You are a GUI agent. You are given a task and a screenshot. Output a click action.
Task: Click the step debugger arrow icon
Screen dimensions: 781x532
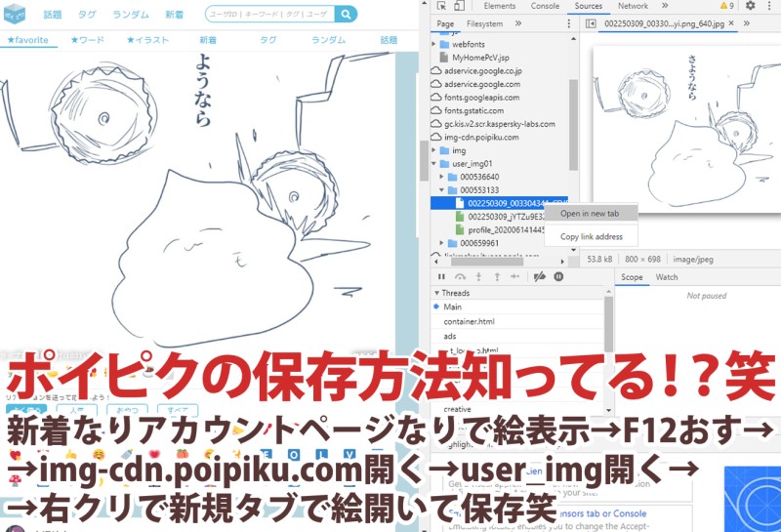[515, 276]
